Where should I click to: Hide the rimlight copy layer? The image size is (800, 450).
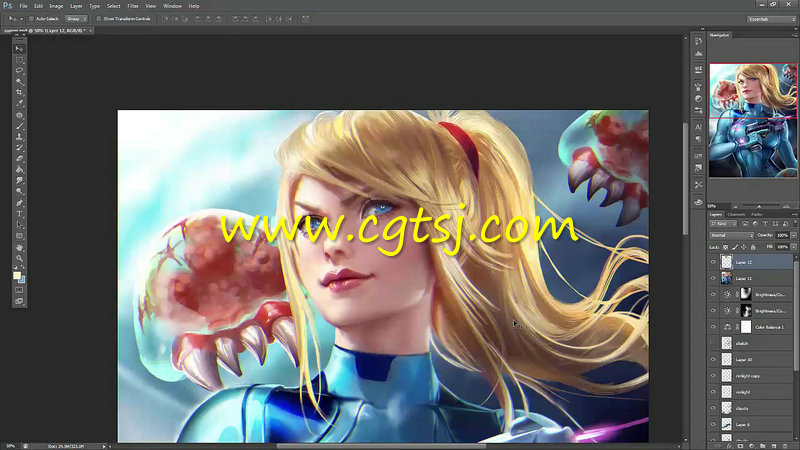click(x=713, y=376)
